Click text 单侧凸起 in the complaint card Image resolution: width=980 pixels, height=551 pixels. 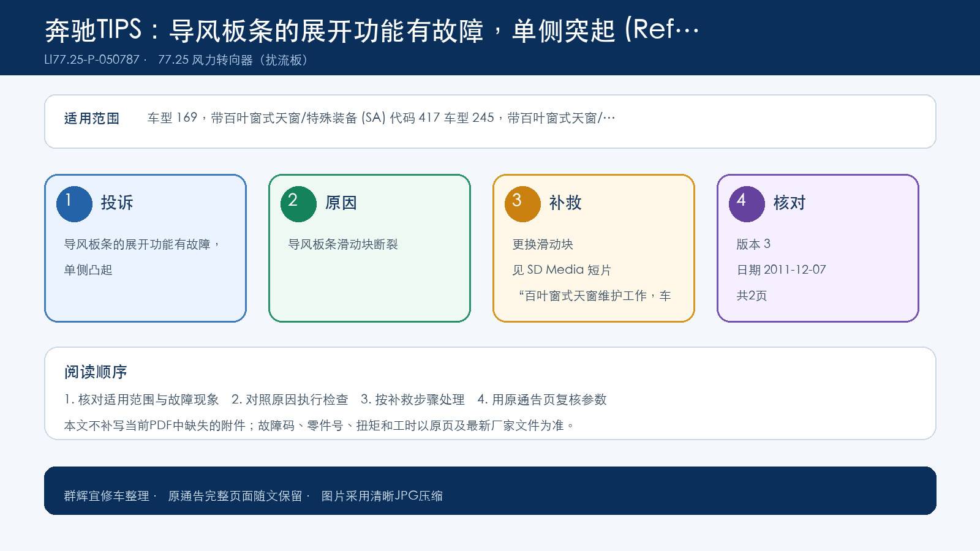[x=88, y=270]
